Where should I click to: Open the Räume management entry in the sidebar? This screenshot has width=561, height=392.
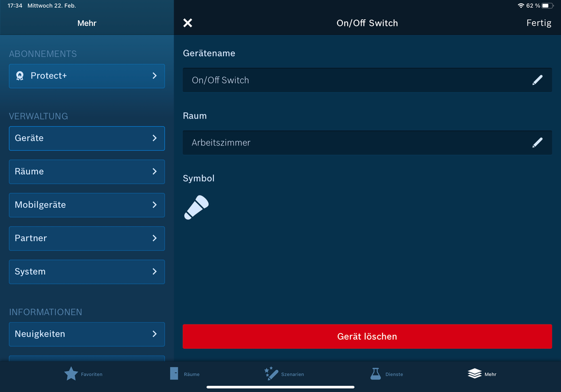pyautogui.click(x=86, y=172)
